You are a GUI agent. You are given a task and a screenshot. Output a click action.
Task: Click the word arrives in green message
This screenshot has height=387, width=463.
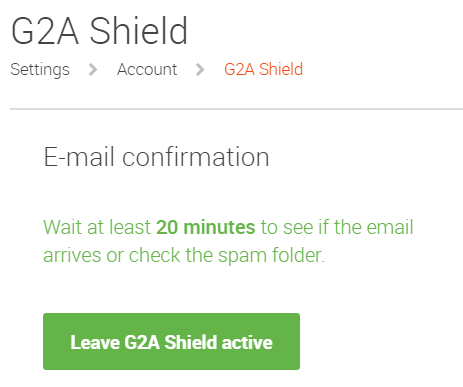pos(72,256)
